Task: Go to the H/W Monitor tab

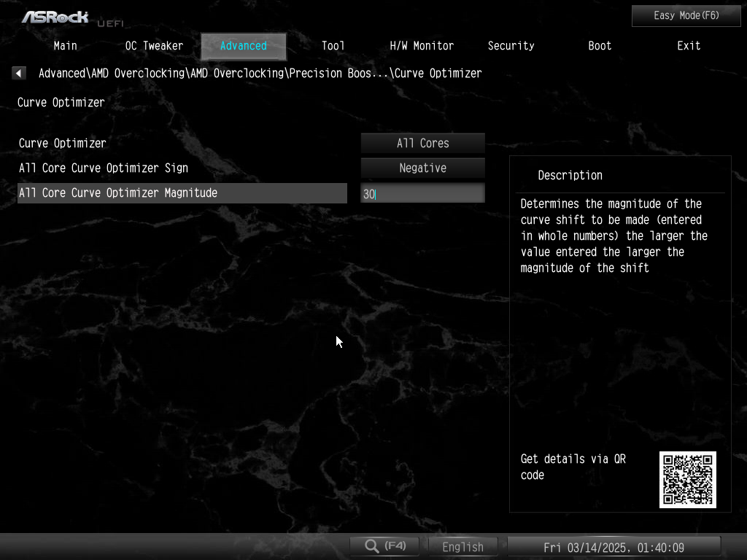Action: point(422,46)
